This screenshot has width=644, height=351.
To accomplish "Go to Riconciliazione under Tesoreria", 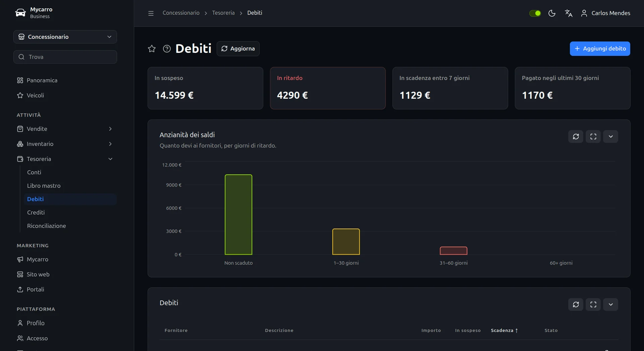I will [x=70, y=226].
